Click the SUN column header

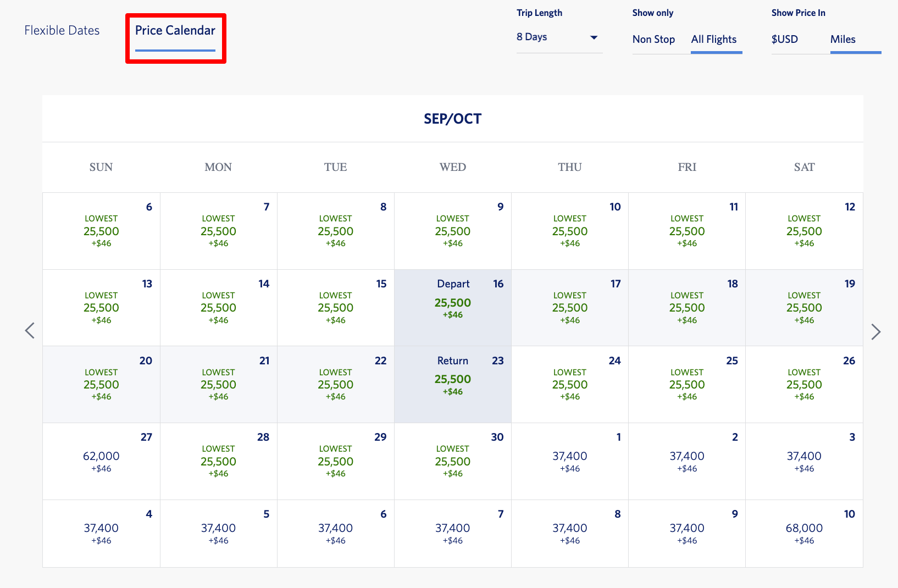click(x=101, y=167)
